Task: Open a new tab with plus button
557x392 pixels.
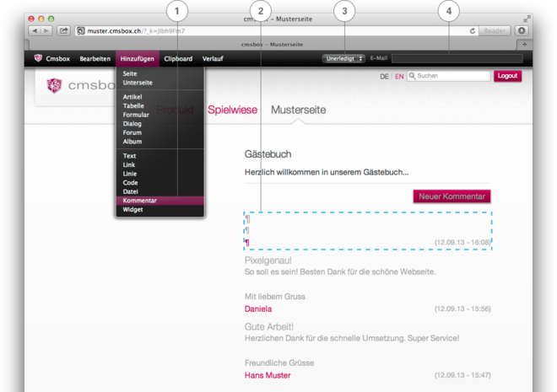Action: [x=524, y=44]
